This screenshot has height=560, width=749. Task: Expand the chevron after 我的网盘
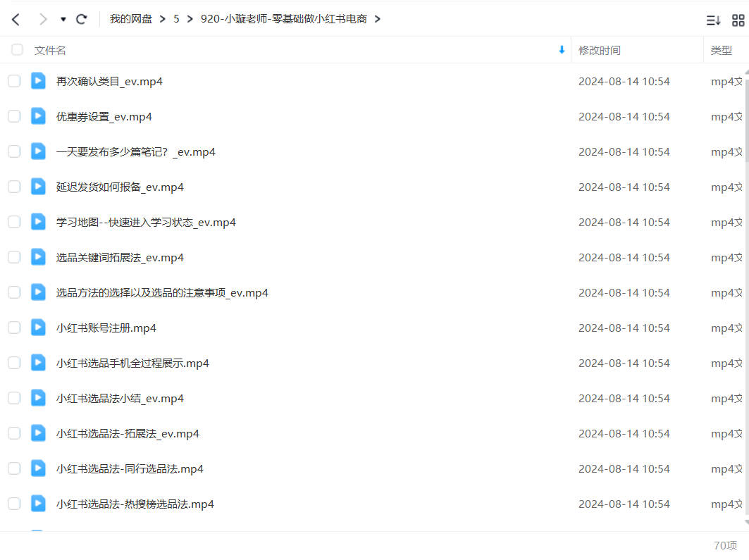(162, 19)
